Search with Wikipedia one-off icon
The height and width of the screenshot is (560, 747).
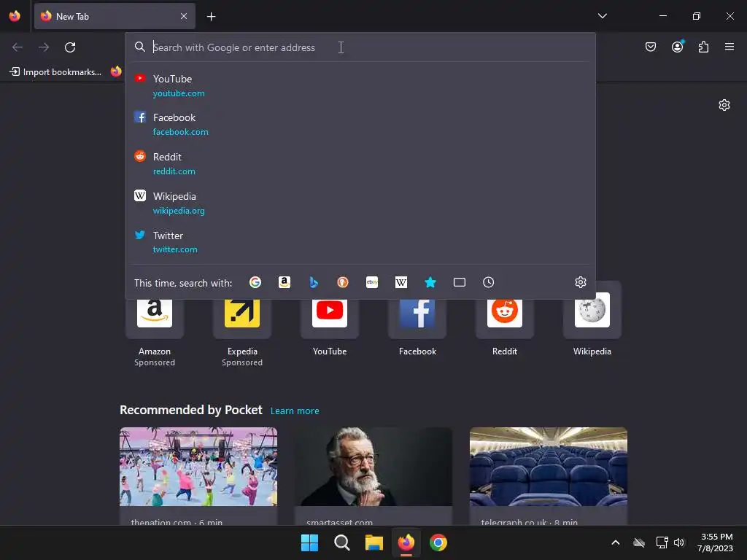click(401, 282)
